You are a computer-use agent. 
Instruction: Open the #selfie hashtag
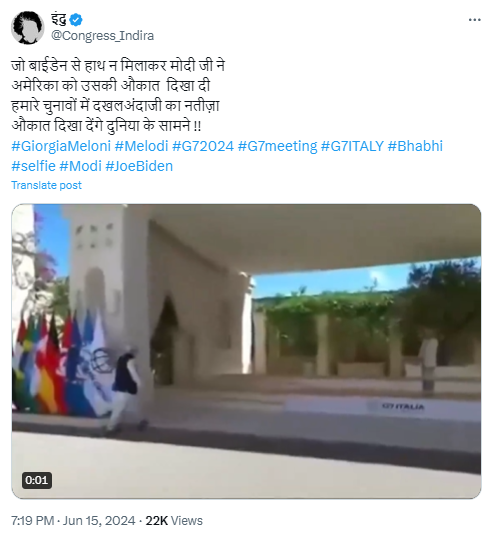[x=33, y=166]
